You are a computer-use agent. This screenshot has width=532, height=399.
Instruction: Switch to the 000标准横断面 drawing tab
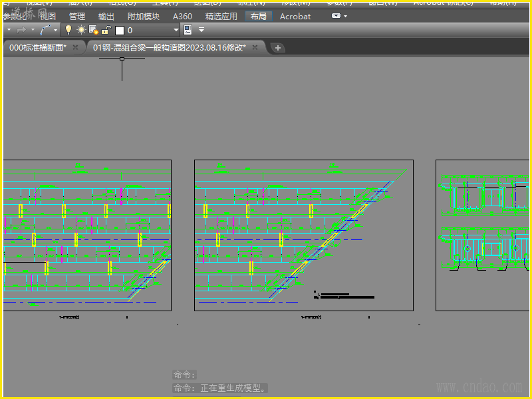click(38, 47)
